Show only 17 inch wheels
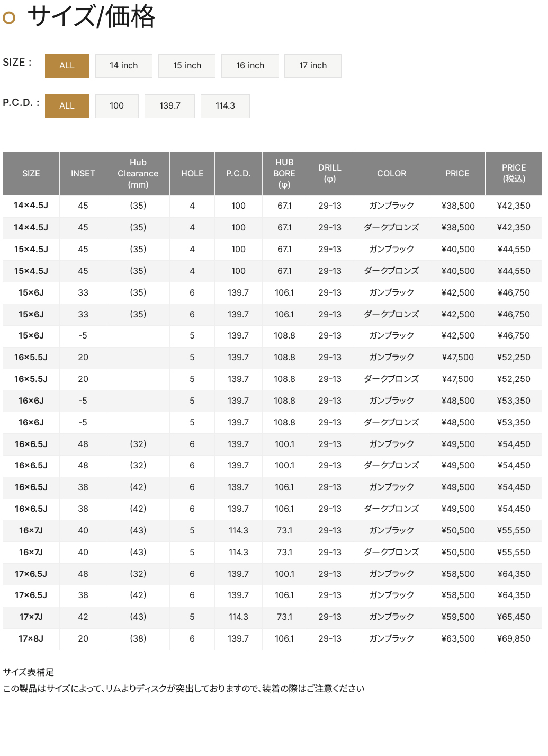Screen dimensions: 548x756 (312, 66)
